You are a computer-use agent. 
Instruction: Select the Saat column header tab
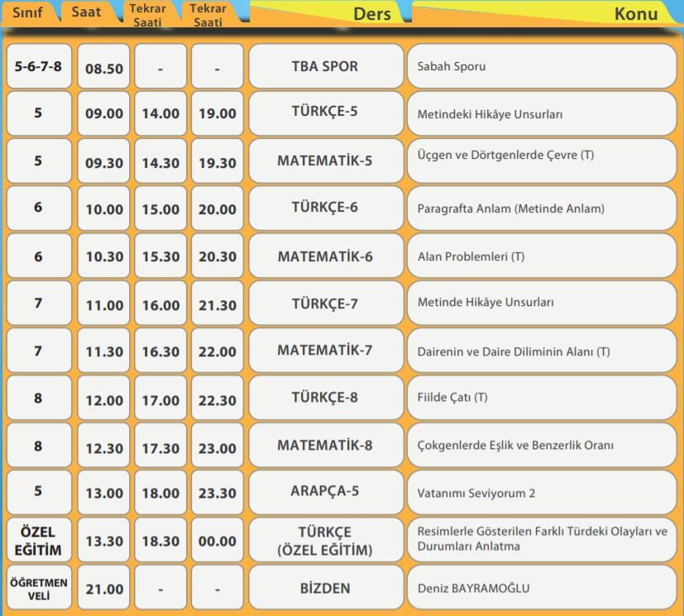coord(88,12)
